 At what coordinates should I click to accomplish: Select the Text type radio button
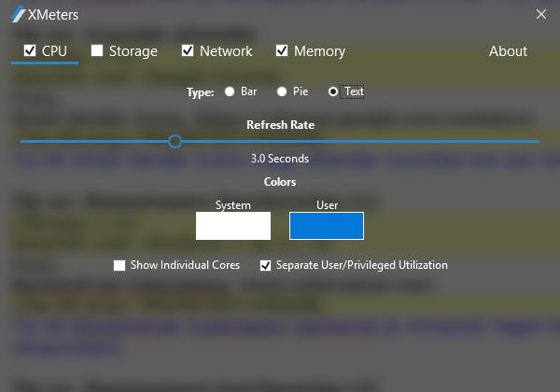(333, 91)
